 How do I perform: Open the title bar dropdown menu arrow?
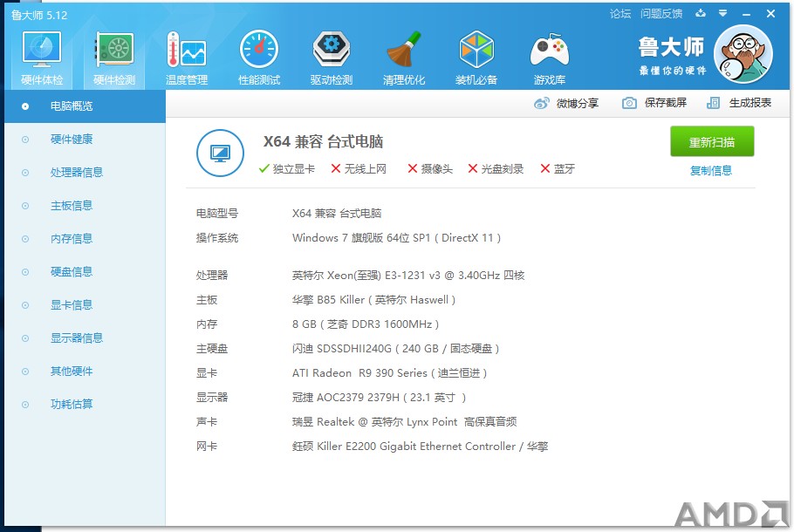[x=723, y=13]
